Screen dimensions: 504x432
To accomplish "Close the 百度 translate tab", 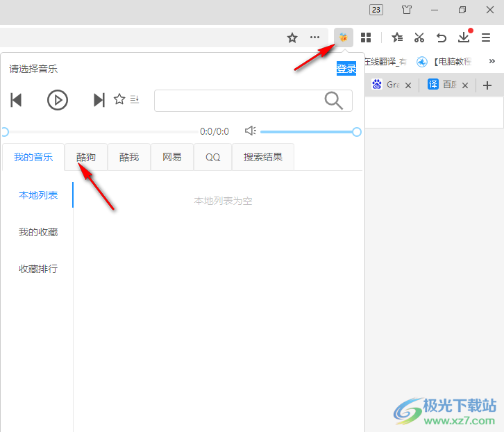I will (465, 85).
